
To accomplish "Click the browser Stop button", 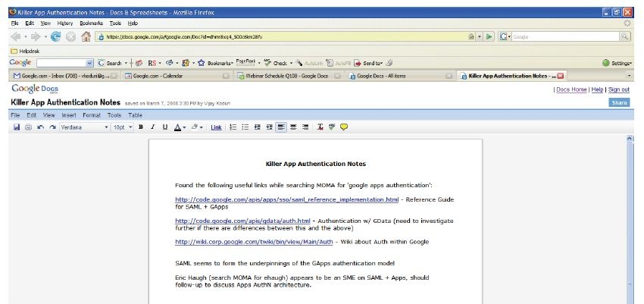I will pyautogui.click(x=70, y=37).
